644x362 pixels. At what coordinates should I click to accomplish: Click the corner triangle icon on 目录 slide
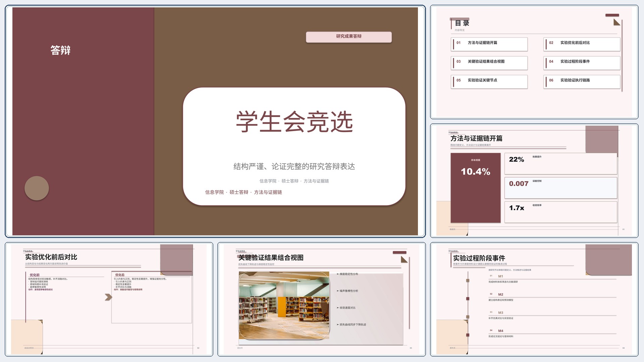point(616,22)
